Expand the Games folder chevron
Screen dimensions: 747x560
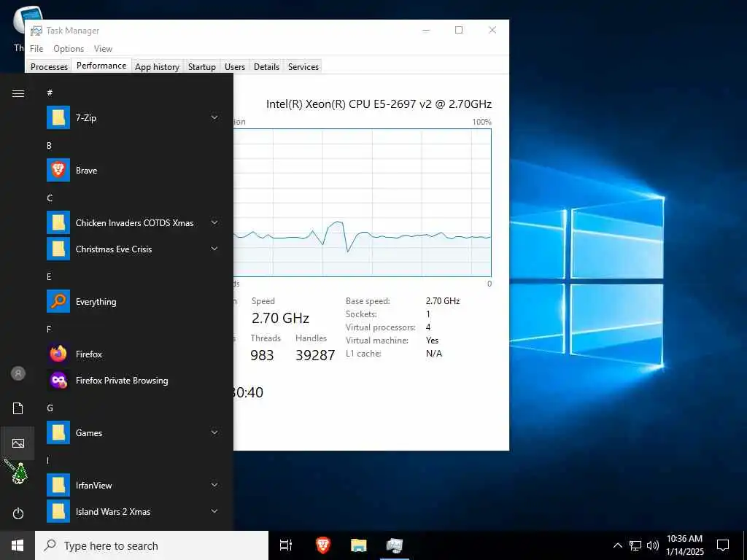click(x=214, y=432)
